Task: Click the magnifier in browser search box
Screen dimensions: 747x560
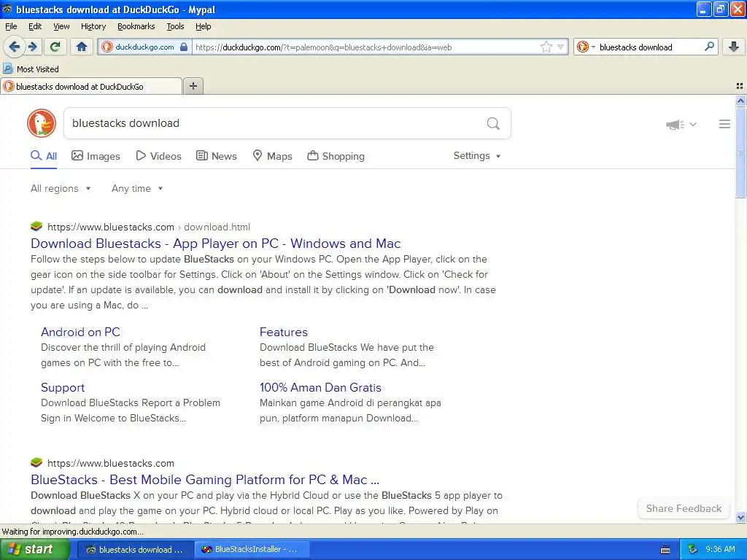Action: pyautogui.click(x=709, y=47)
